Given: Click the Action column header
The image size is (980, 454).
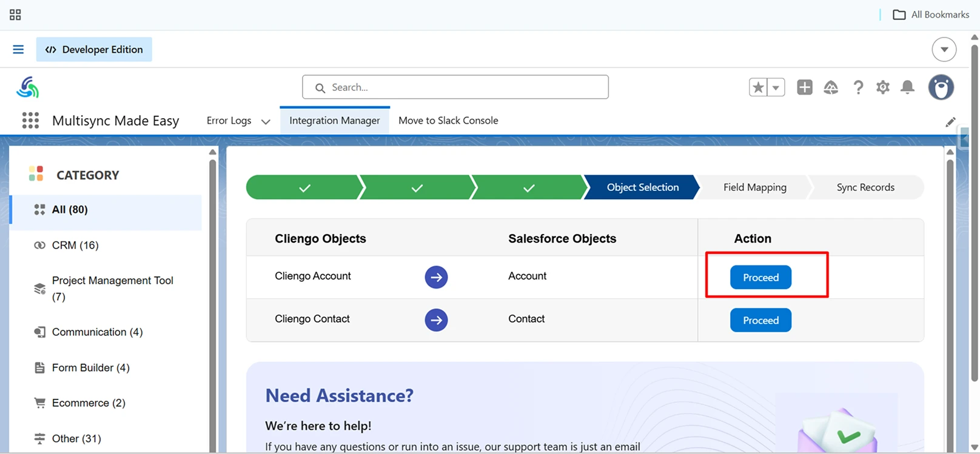Looking at the screenshot, I should point(753,239).
